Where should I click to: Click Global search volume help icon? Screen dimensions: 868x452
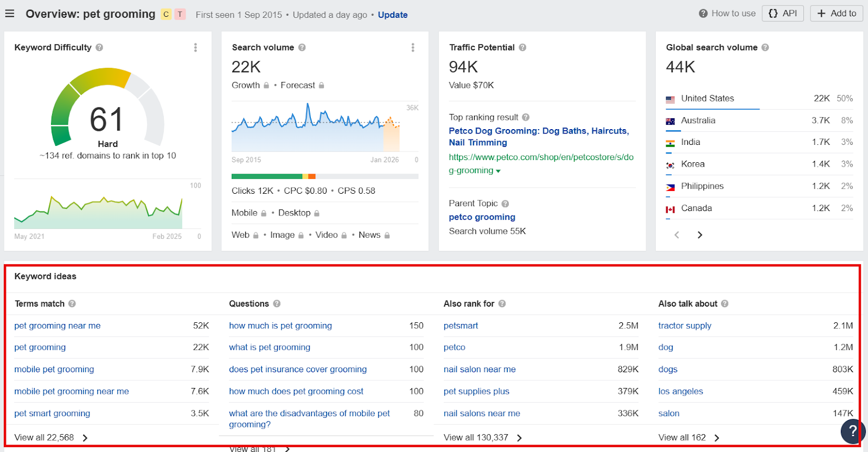(765, 47)
